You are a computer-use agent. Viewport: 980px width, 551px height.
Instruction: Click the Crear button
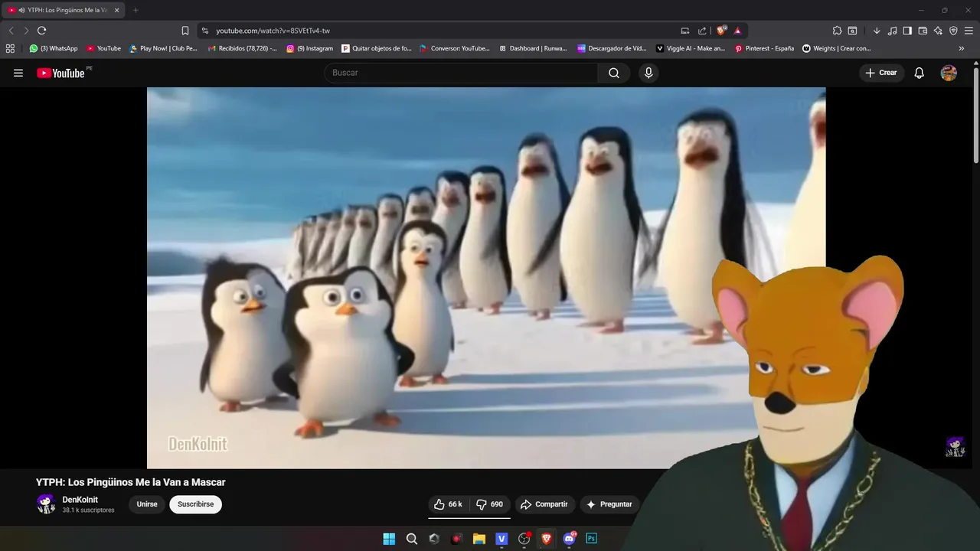881,73
